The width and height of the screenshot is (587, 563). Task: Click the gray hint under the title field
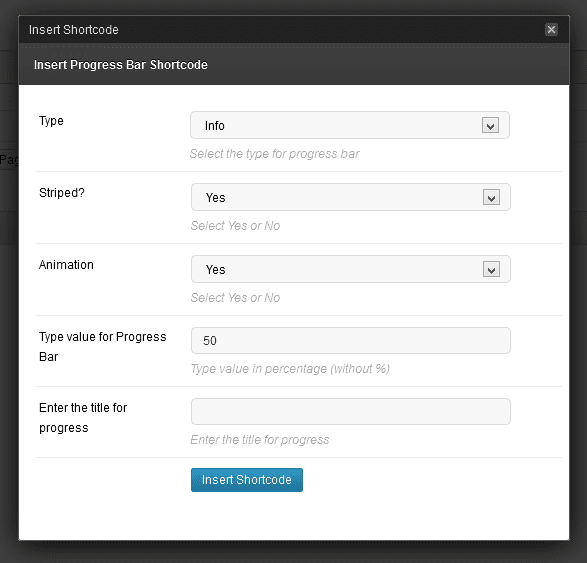pos(260,440)
